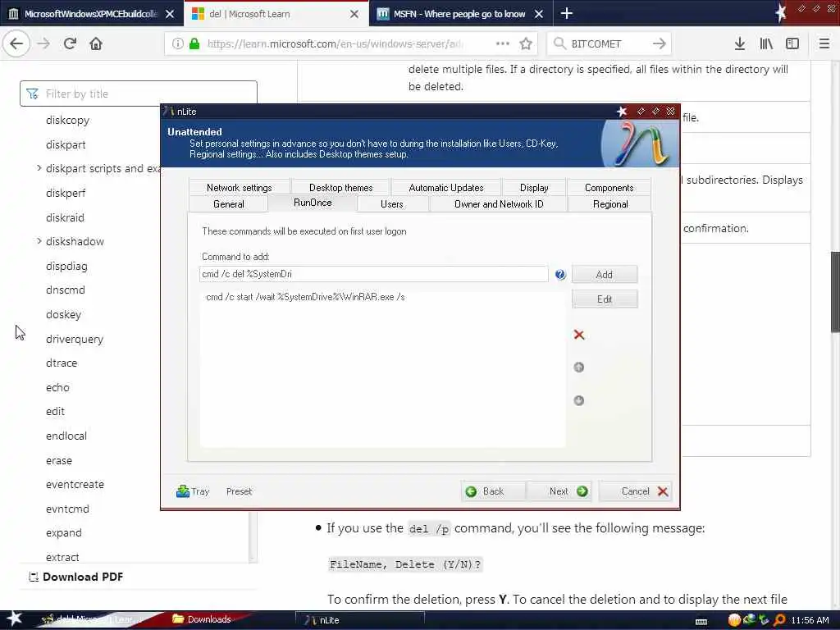Image resolution: width=840 pixels, height=630 pixels.
Task: Click the Next button in nLite
Action: pyautogui.click(x=559, y=491)
